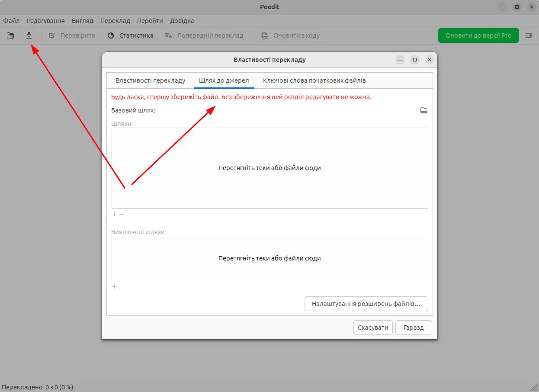The width and height of the screenshot is (539, 392).
Task: Close the Властивості перекладу dialog
Action: (x=429, y=60)
